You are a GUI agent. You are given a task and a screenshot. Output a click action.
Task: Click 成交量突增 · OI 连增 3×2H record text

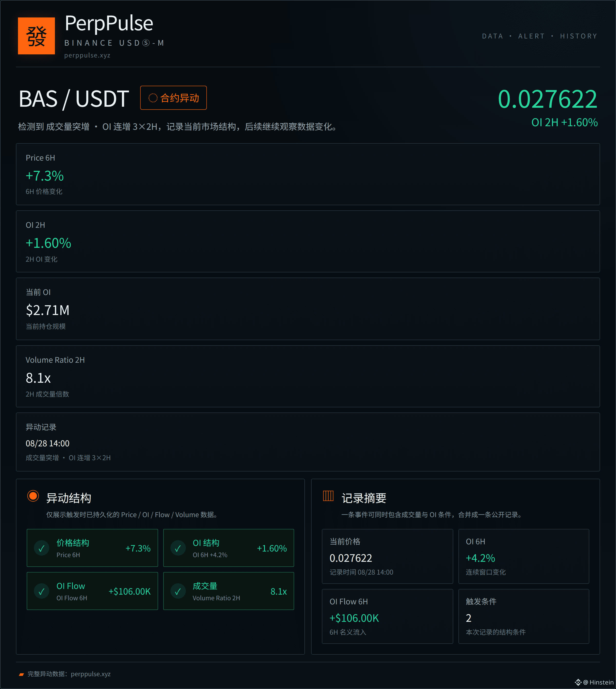(x=68, y=458)
